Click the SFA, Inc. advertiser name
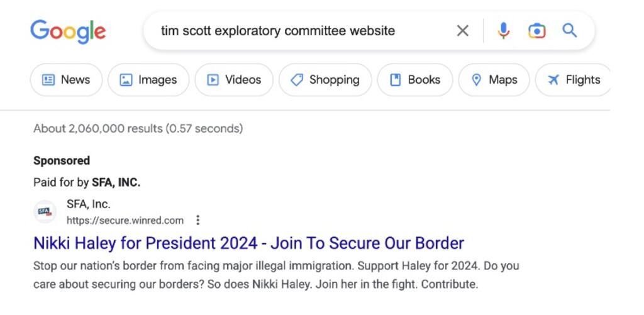This screenshot has width=644, height=315. click(x=89, y=204)
